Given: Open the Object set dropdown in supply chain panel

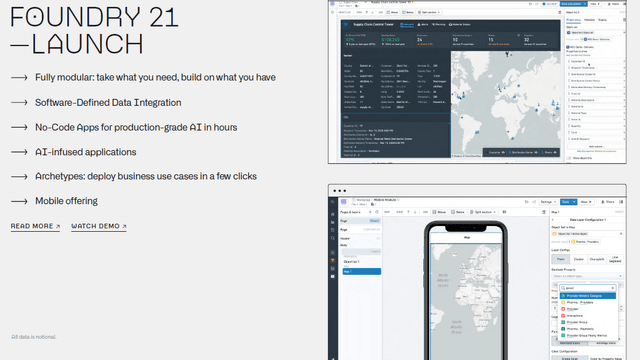Looking at the screenshot, I should pos(596,32).
